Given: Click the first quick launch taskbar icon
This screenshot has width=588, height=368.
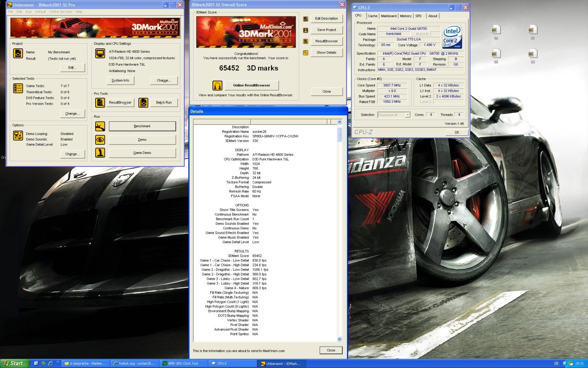Looking at the screenshot, I should (x=36, y=363).
